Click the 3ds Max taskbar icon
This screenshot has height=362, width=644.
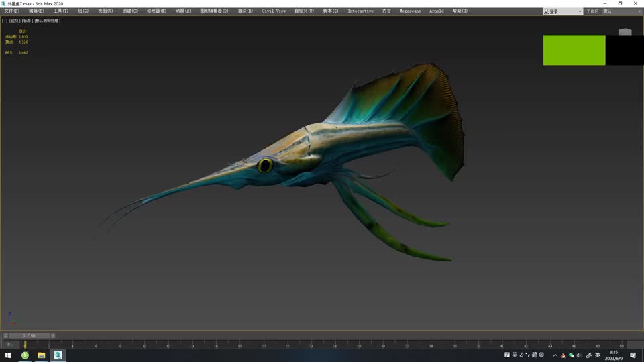(58, 355)
